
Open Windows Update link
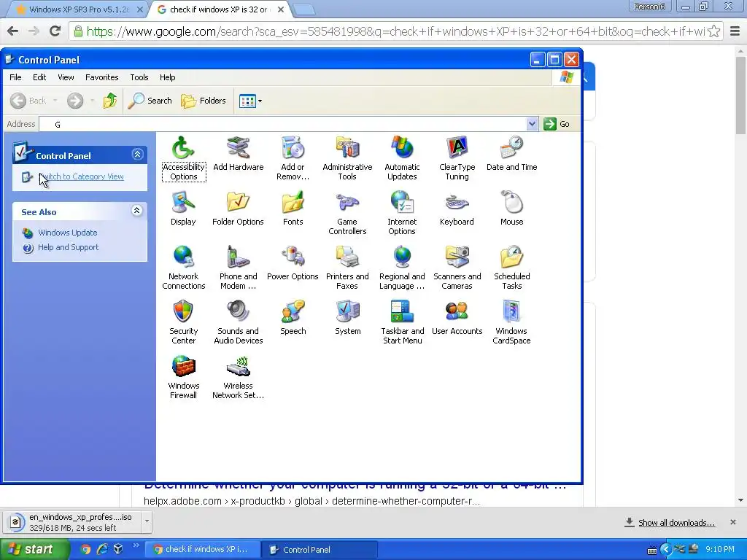point(68,233)
